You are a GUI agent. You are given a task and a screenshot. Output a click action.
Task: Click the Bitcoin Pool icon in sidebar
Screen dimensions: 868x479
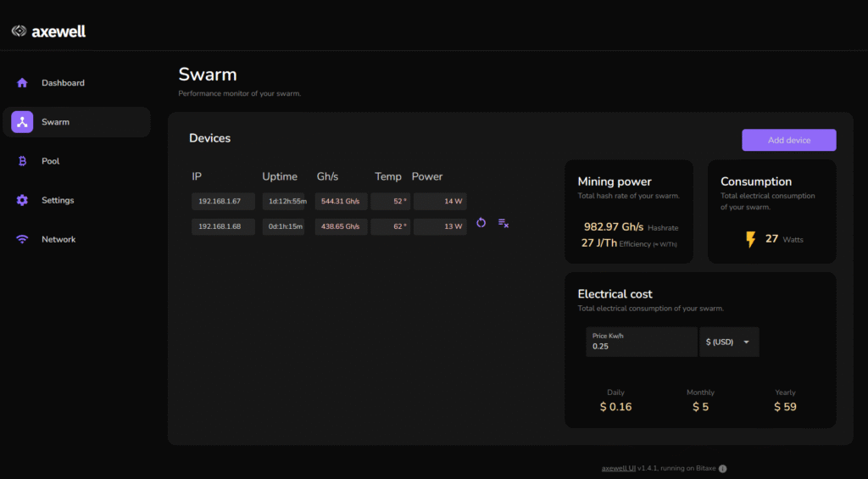[x=22, y=161]
